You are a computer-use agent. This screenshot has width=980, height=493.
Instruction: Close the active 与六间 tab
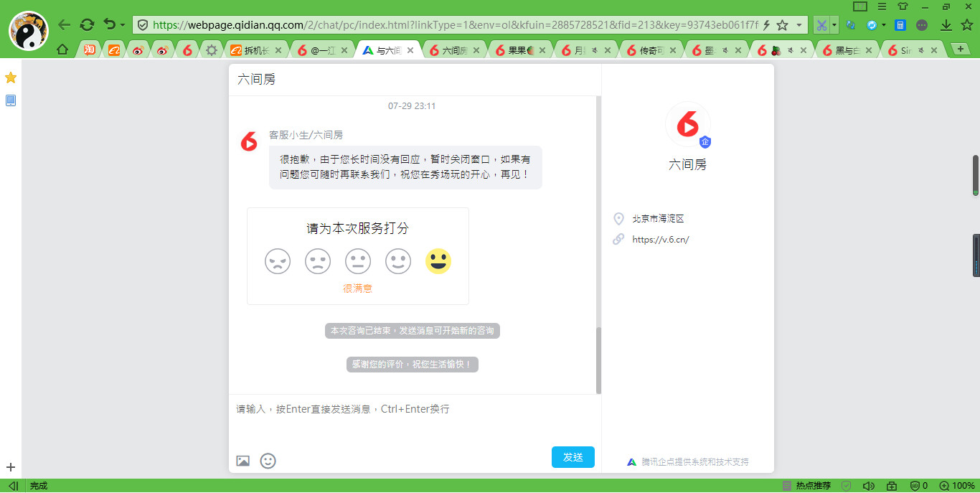pyautogui.click(x=410, y=50)
